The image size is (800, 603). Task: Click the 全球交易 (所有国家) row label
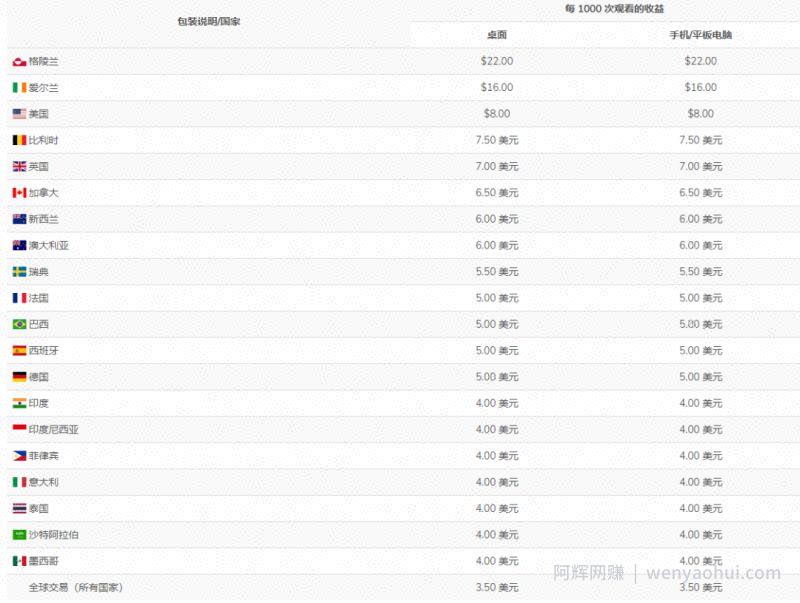(76, 587)
